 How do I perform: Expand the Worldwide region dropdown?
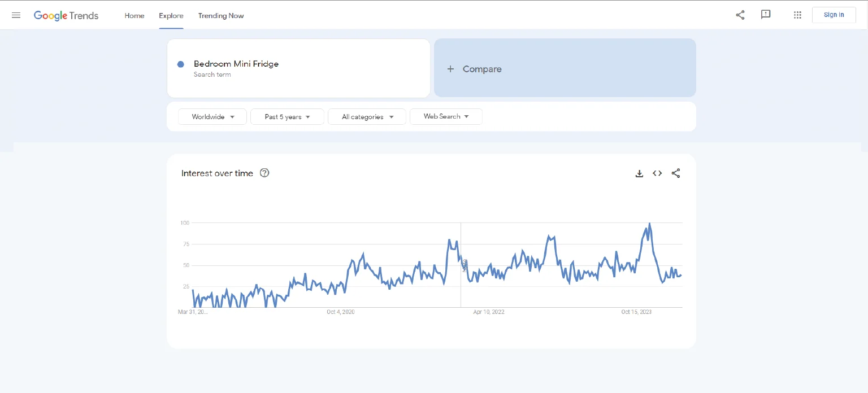(x=212, y=117)
